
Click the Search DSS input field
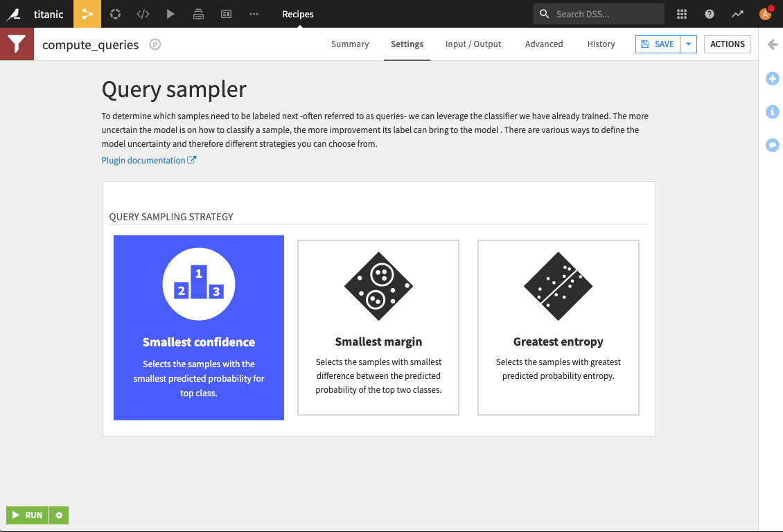click(x=598, y=14)
